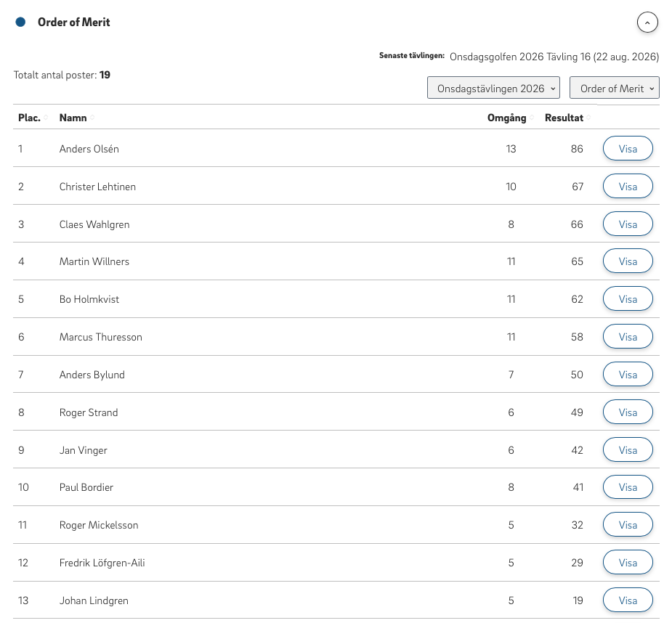Sort by Omgång column sort icon
672x623 pixels.
[x=532, y=118]
